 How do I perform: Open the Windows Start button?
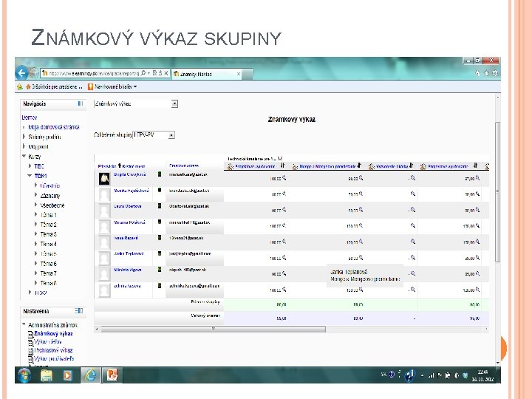coord(24,375)
